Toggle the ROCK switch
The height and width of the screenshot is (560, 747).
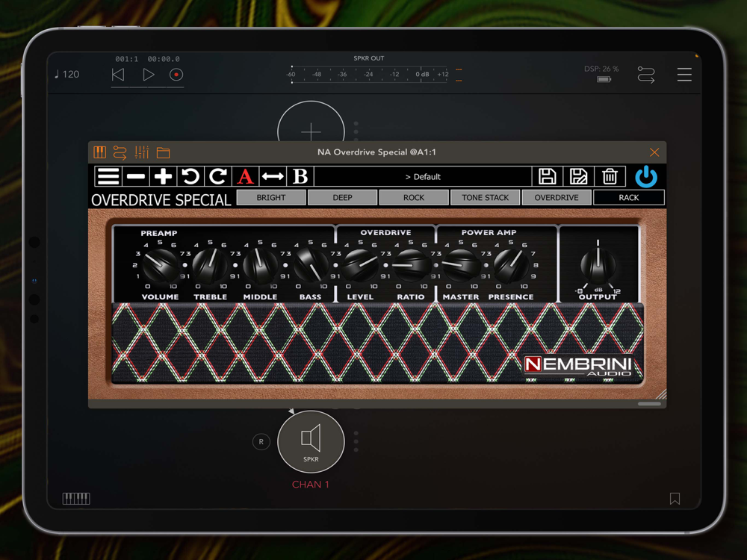[414, 198]
